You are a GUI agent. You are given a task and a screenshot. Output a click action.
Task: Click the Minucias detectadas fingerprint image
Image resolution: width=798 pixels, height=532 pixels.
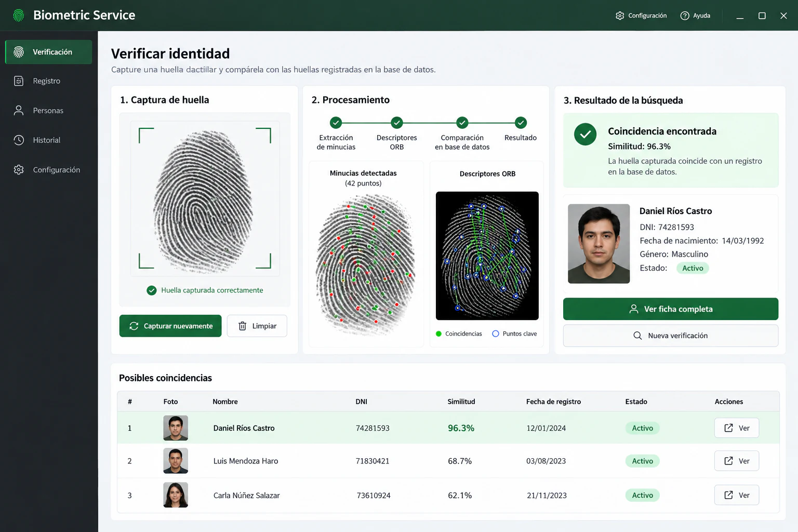click(365, 264)
